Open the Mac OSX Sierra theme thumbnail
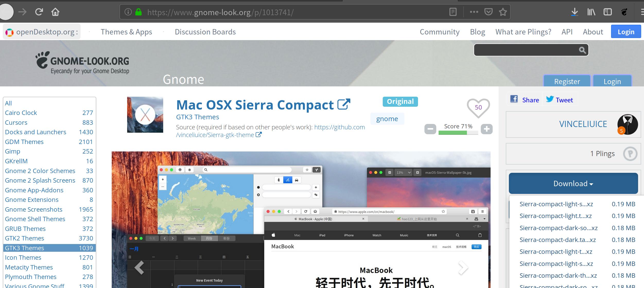The image size is (644, 288). coord(145,115)
